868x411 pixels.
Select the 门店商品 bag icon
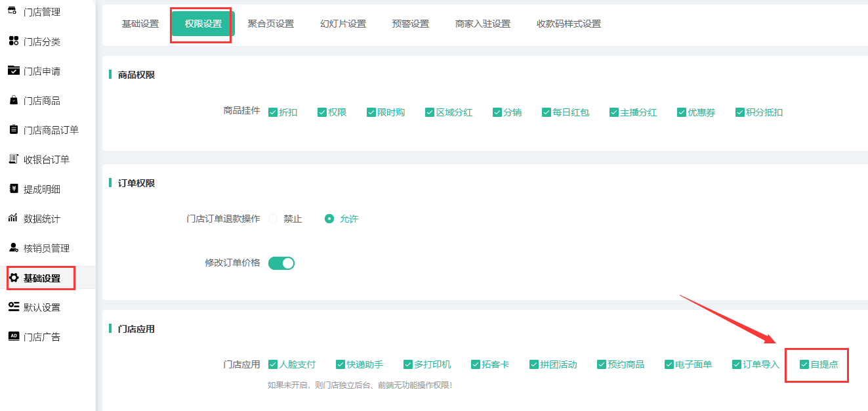point(13,100)
